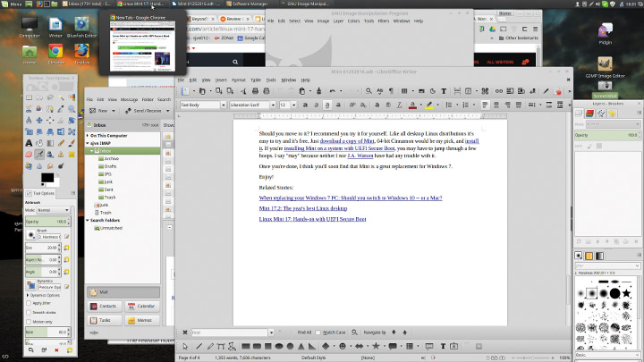The width and height of the screenshot is (644, 362).
Task: Click Align Left icon in Writer formatting bar
Action: [x=485, y=105]
